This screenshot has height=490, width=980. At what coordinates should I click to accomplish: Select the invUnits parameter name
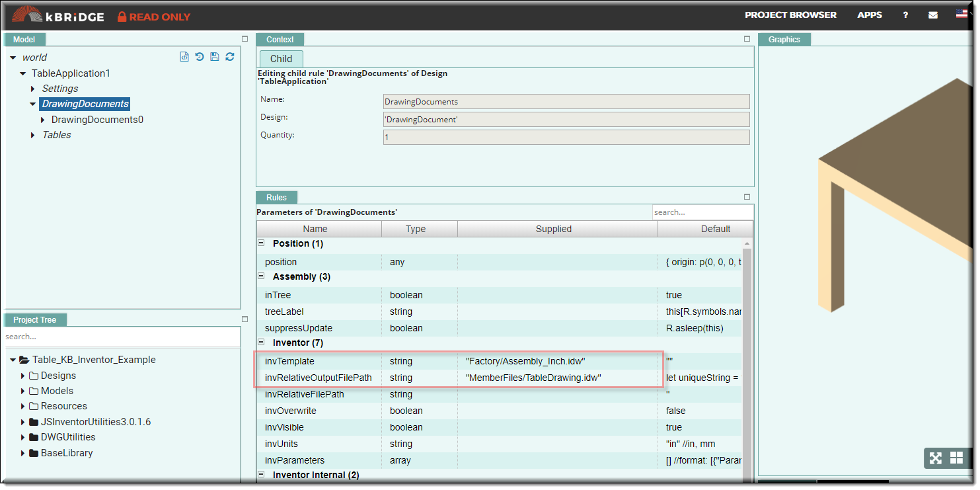pyautogui.click(x=283, y=444)
